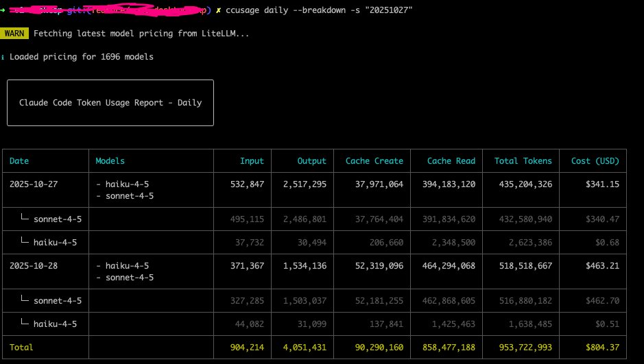644x364 pixels.
Task: Click cache create value 52,319,096
Action: [x=379, y=266]
